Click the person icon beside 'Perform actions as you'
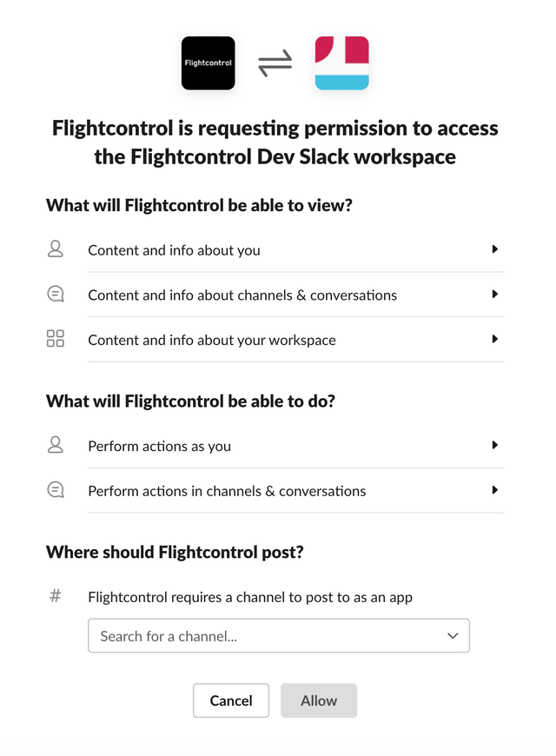The width and height of the screenshot is (556, 756). 56,445
